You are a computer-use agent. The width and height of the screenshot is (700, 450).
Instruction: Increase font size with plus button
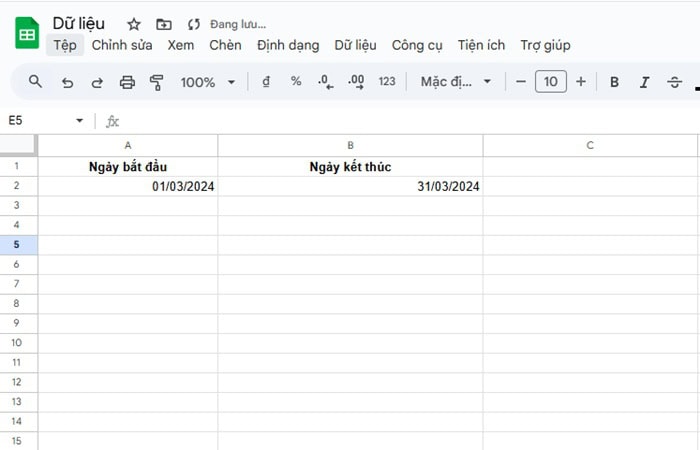pos(581,82)
